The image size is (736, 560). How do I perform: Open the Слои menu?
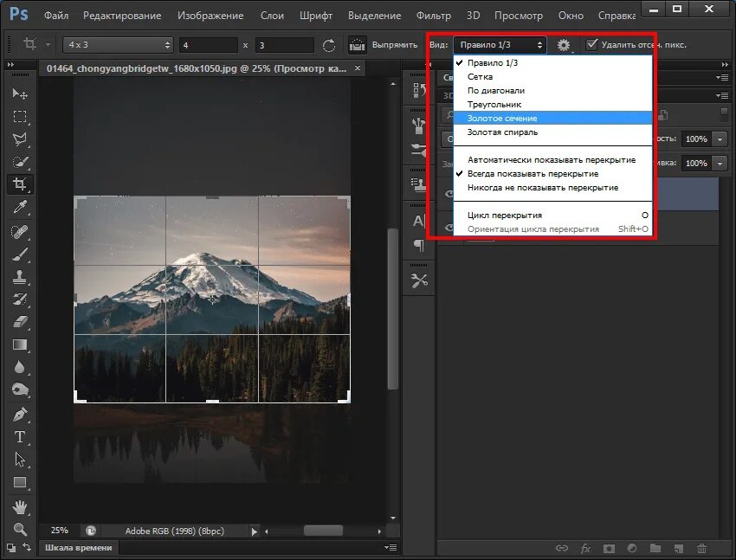click(272, 16)
